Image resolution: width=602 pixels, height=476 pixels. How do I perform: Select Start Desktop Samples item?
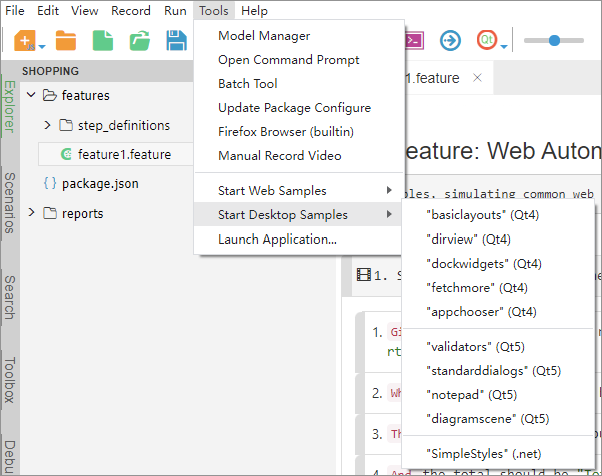(299, 214)
